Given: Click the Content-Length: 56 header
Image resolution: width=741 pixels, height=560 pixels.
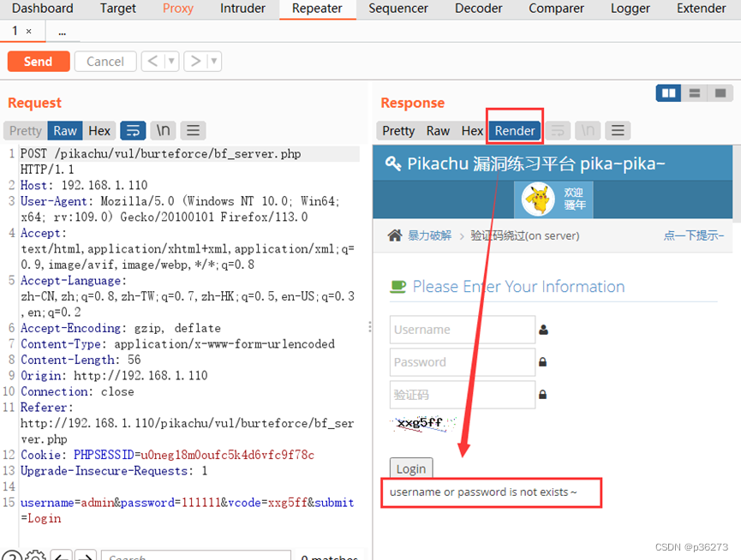Looking at the screenshot, I should click(x=81, y=360).
